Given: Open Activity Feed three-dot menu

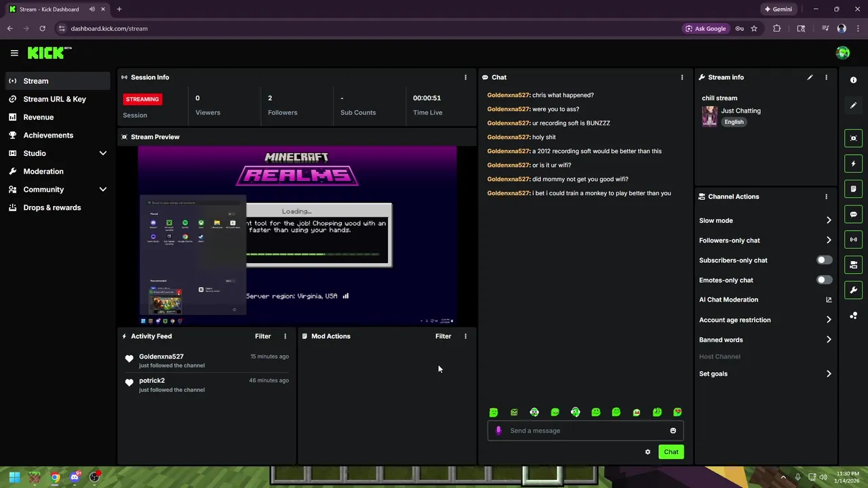Looking at the screenshot, I should (285, 336).
